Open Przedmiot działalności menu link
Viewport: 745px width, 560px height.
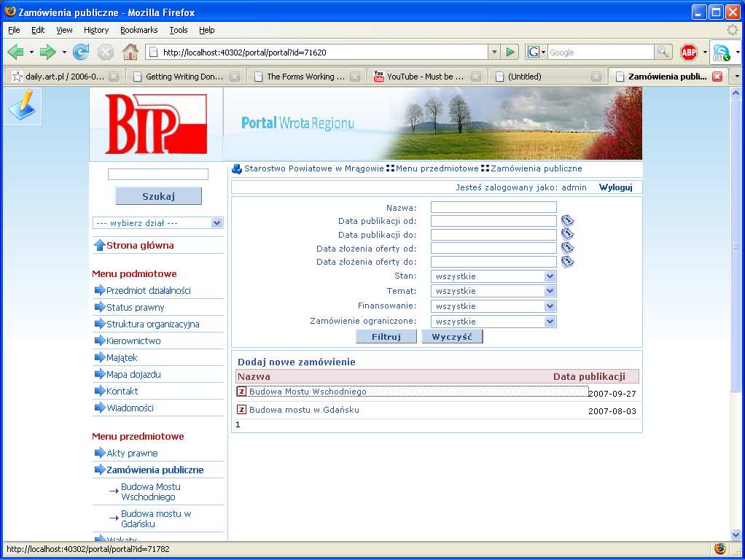[x=148, y=290]
